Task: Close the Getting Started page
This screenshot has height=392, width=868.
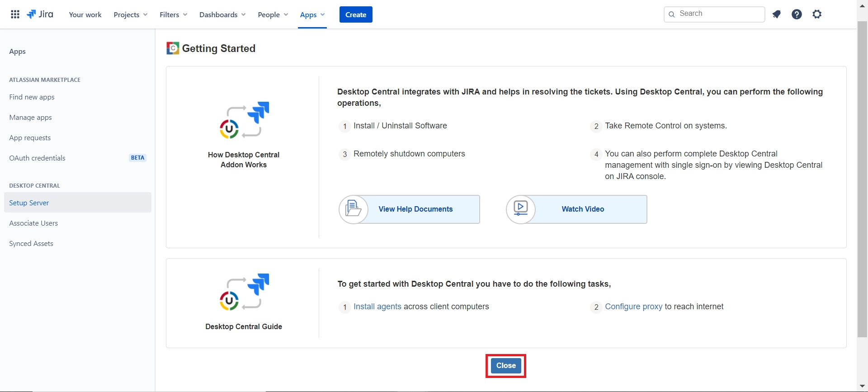Action: [506, 366]
